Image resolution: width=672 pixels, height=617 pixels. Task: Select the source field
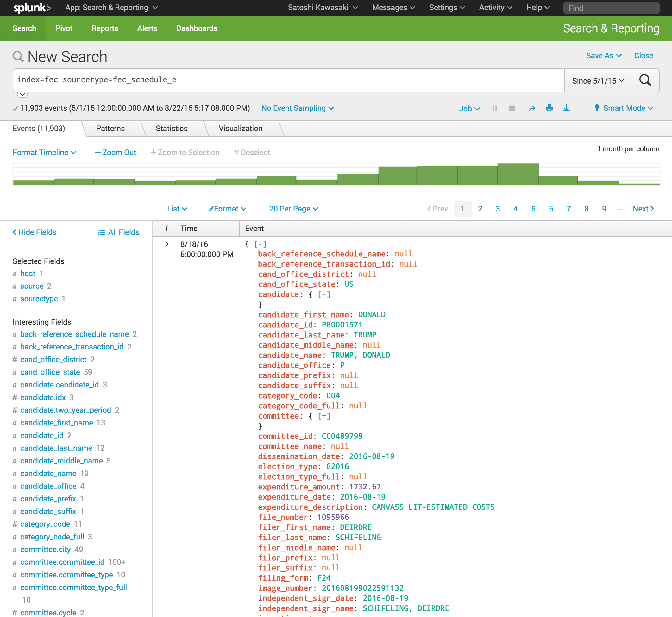point(32,286)
